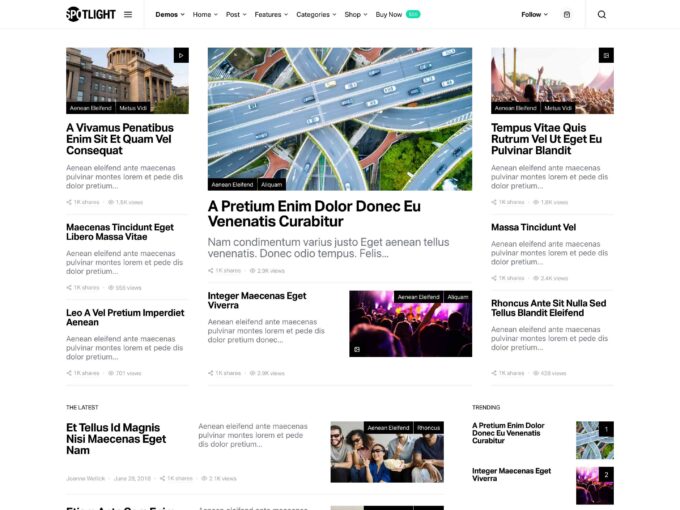This screenshot has width=680, height=510.
Task: Click Aenean Eleifend tag on capitol building image
Action: point(91,108)
